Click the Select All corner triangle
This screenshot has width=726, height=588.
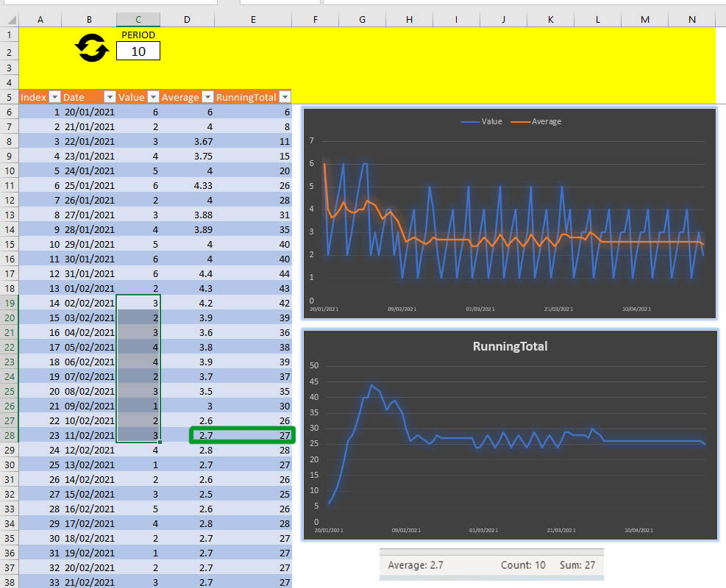click(x=9, y=20)
